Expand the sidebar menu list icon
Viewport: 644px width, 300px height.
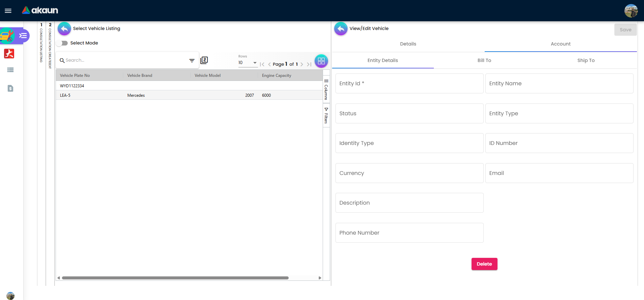tap(23, 35)
